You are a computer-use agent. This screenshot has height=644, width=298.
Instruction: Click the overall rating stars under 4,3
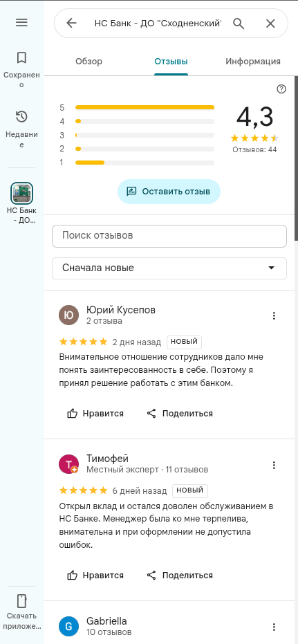pyautogui.click(x=254, y=138)
